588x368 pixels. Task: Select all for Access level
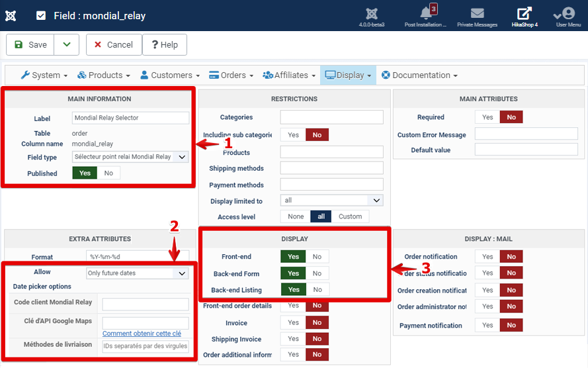(x=321, y=216)
